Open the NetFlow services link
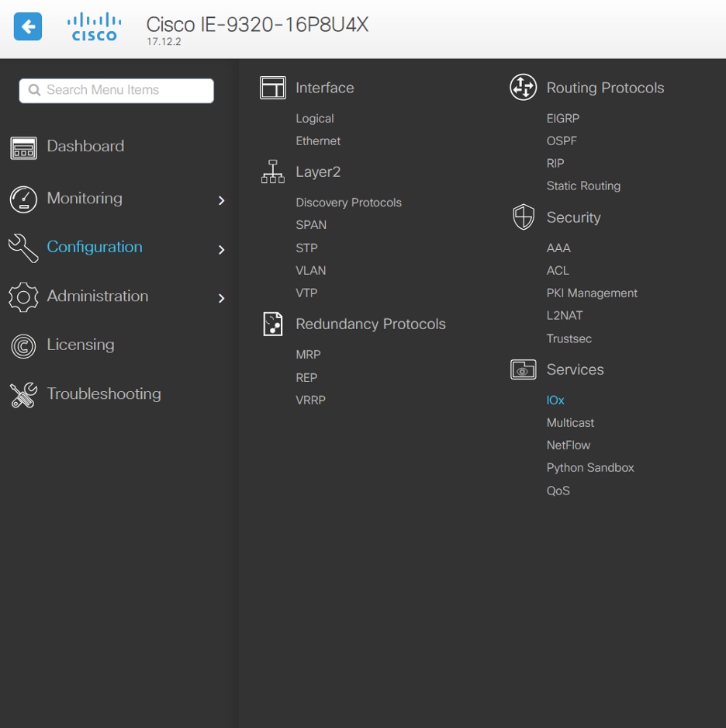The image size is (726, 728). tap(569, 445)
